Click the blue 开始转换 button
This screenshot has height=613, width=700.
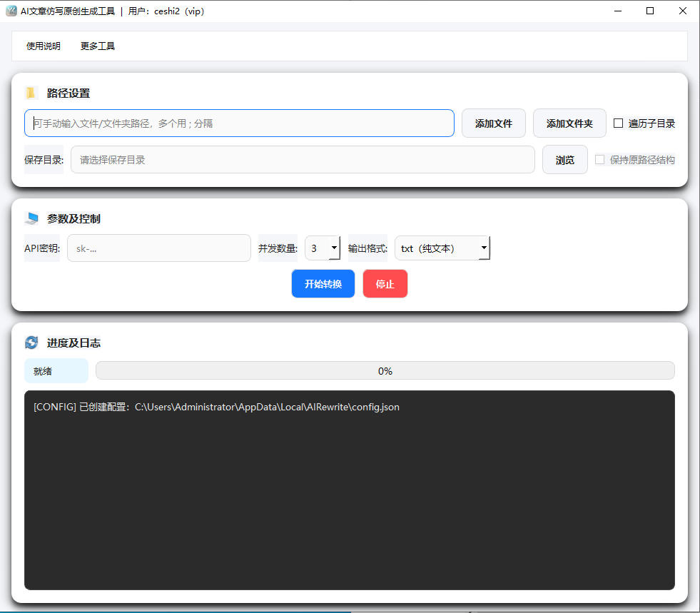pyautogui.click(x=323, y=283)
